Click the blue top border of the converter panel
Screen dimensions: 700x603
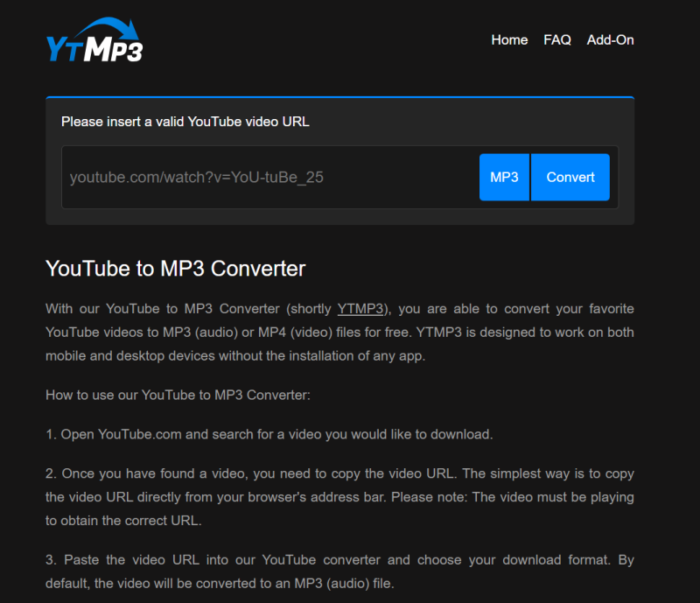click(339, 97)
